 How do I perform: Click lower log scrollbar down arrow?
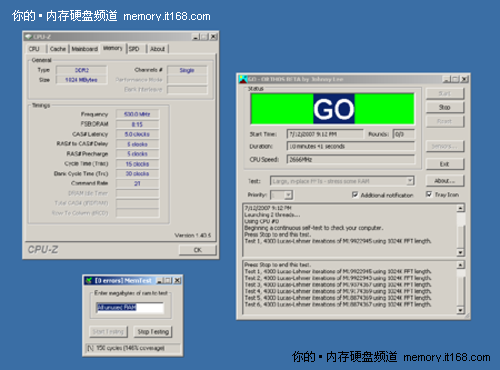coord(460,310)
